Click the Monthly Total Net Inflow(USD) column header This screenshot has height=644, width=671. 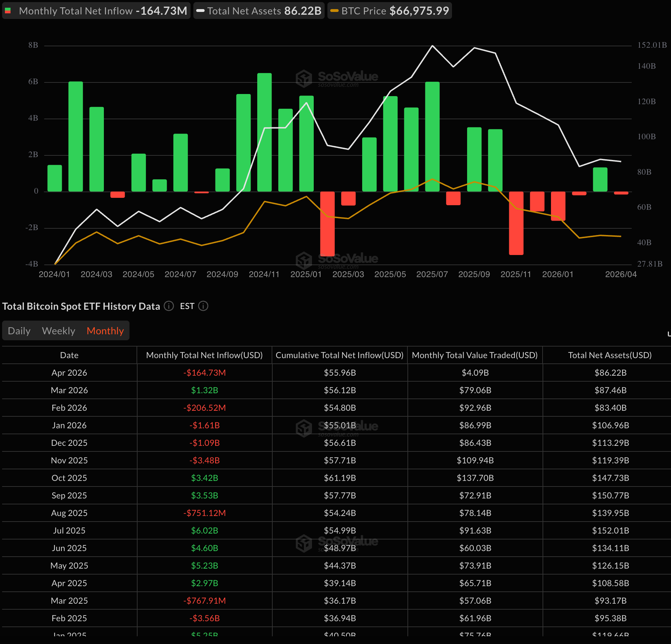[x=204, y=355]
